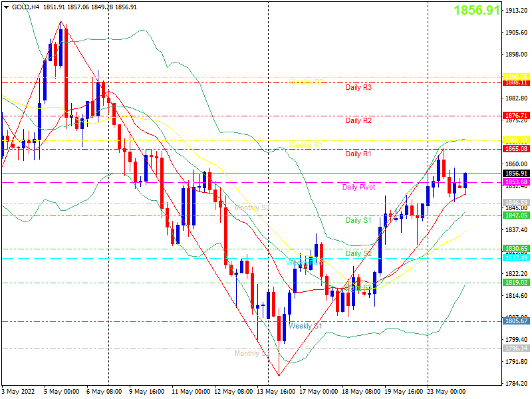532x399 pixels.
Task: Select the Weekly R1 yellow label
Action: (306, 145)
